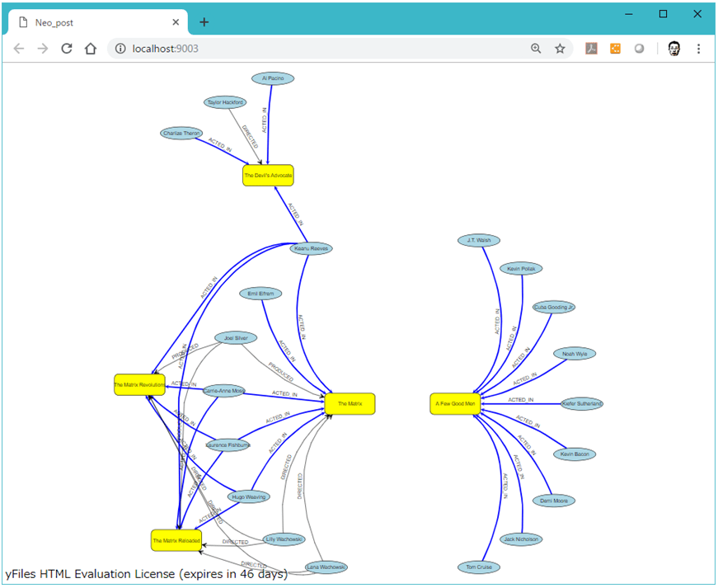Select the Kevin Pollak node
This screenshot has width=718, height=588.
(521, 269)
